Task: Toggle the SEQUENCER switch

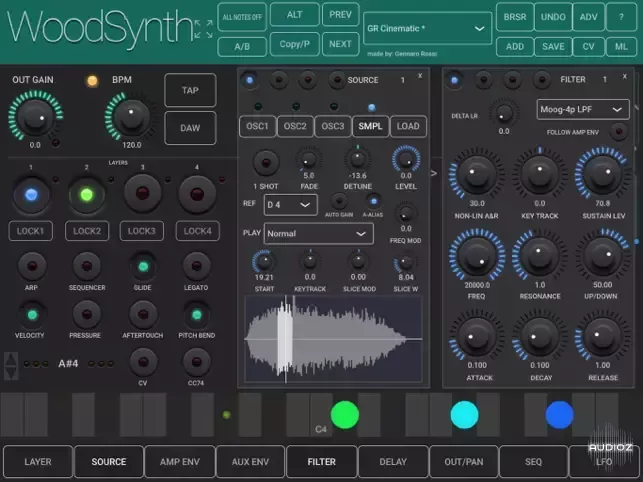Action: click(x=87, y=266)
